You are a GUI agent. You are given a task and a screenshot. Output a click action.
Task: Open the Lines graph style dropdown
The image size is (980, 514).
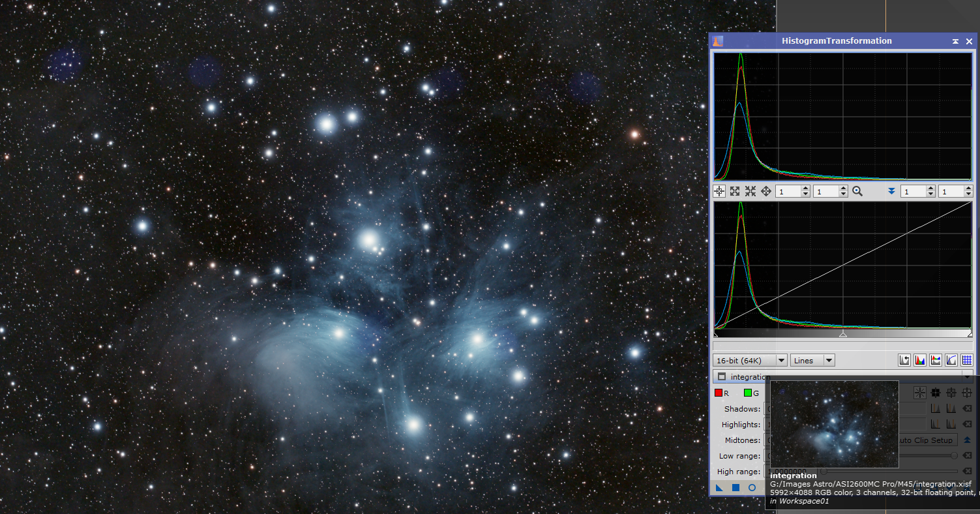tap(812, 360)
